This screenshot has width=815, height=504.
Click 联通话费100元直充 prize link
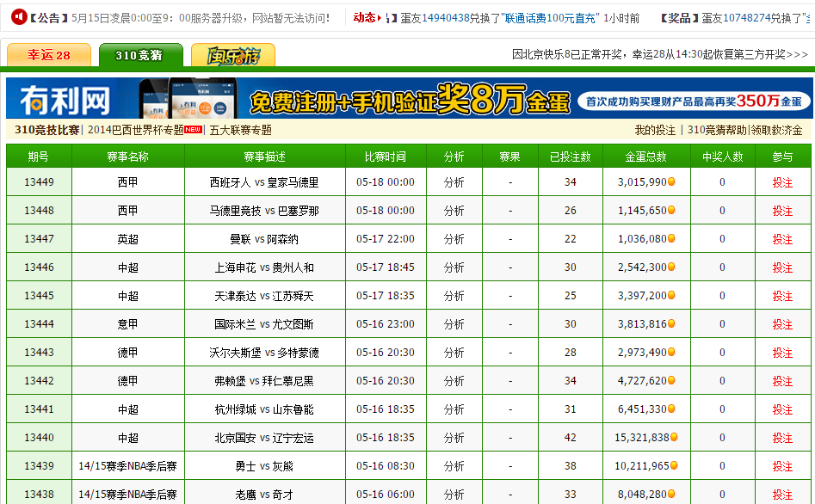551,18
